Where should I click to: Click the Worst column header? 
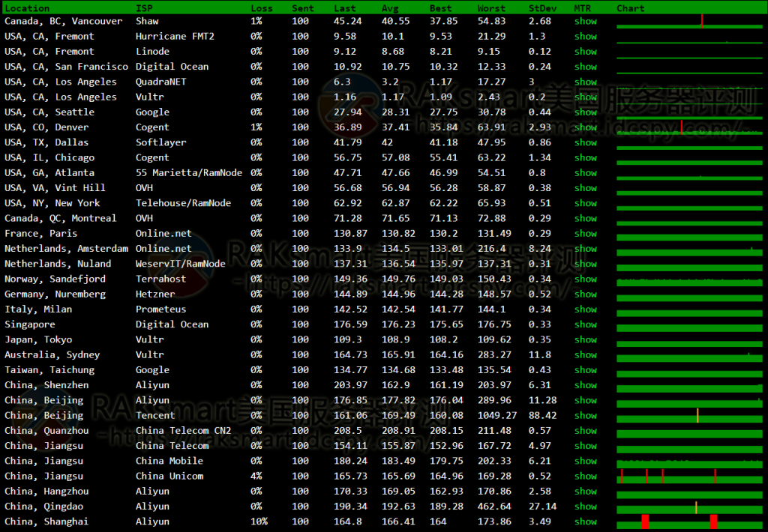click(491, 8)
